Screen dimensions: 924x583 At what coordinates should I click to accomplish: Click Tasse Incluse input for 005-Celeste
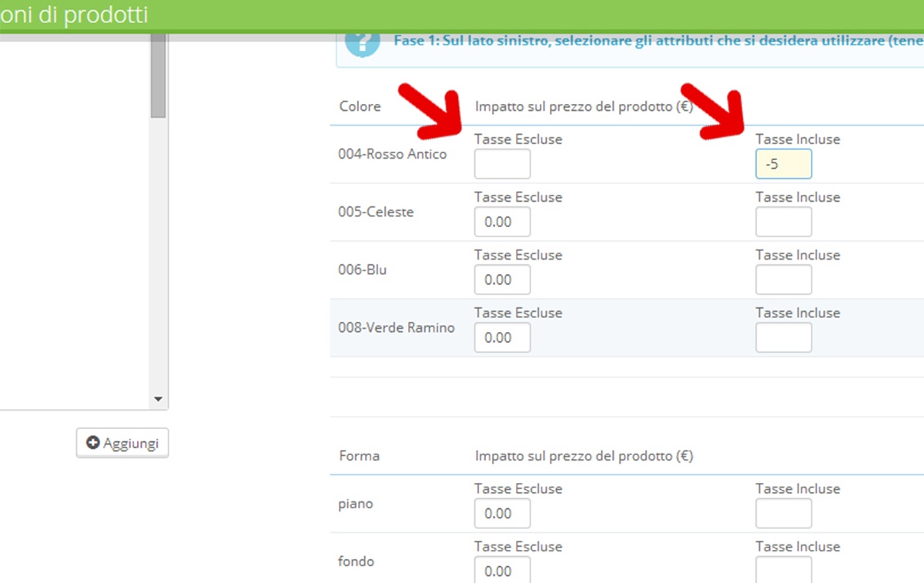783,222
